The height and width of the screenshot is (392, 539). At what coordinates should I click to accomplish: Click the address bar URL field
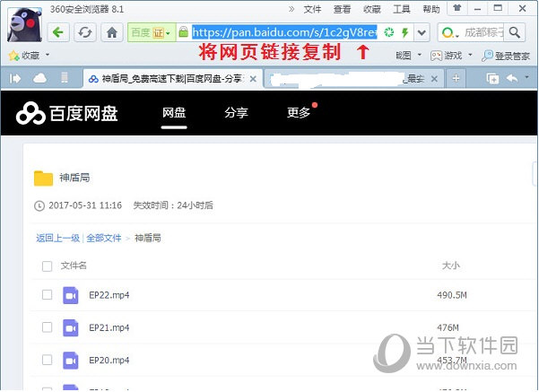(x=284, y=32)
